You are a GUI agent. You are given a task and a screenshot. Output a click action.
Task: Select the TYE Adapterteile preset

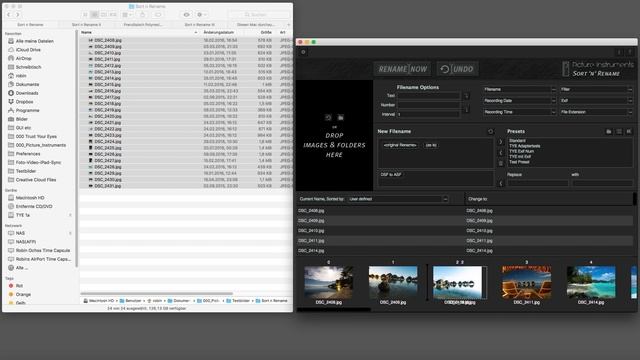(x=524, y=146)
